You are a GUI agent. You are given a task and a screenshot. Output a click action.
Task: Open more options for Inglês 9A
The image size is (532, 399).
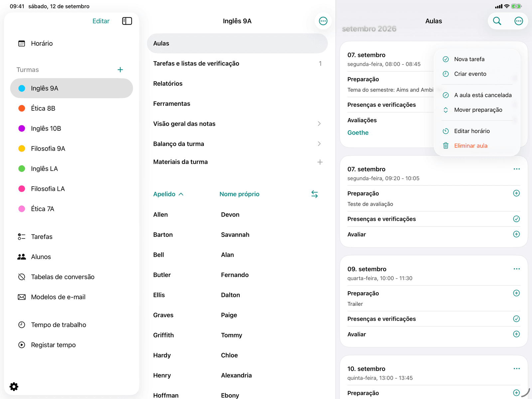323,21
